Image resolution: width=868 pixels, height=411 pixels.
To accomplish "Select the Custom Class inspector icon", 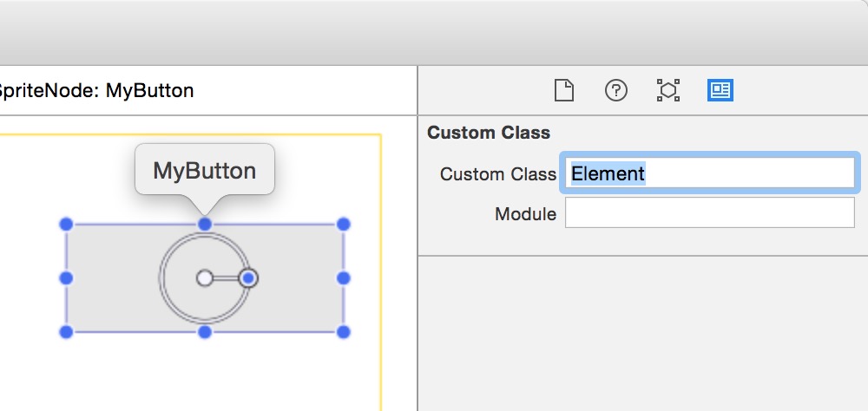I will tap(720, 90).
